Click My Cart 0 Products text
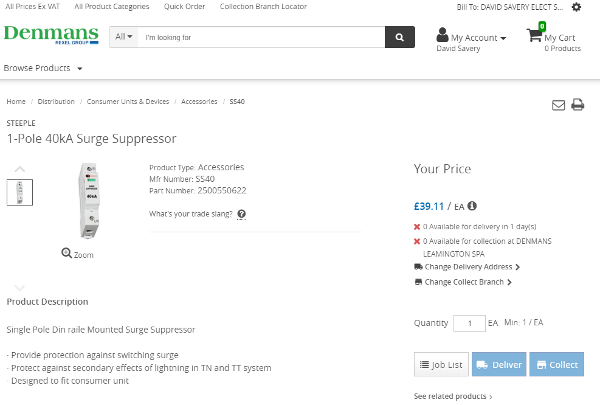This screenshot has height=405, width=600. pos(562,42)
